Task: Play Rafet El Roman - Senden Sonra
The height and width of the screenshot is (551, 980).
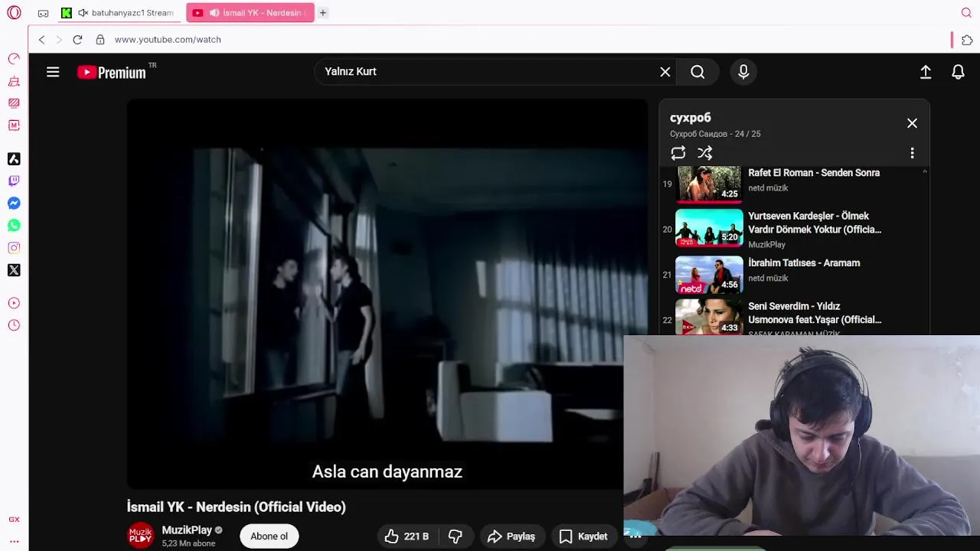Action: click(x=794, y=183)
